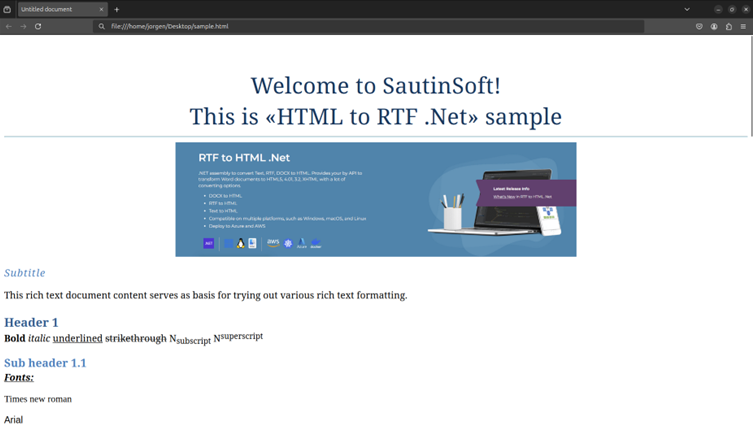Minimize the browser window
The image size is (753, 426).
(x=718, y=9)
